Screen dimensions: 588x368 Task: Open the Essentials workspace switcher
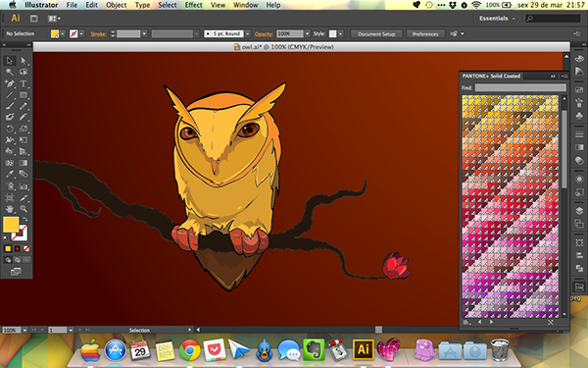pos(497,19)
